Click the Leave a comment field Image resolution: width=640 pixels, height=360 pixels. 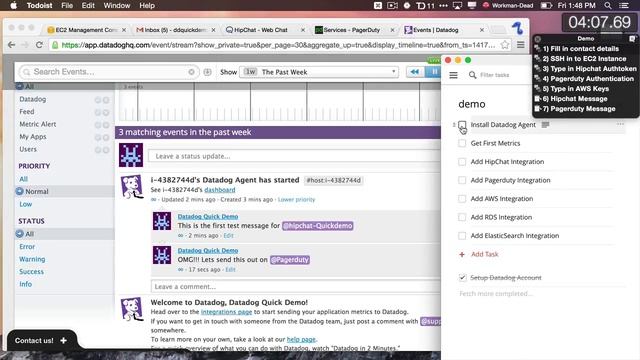[296, 287]
